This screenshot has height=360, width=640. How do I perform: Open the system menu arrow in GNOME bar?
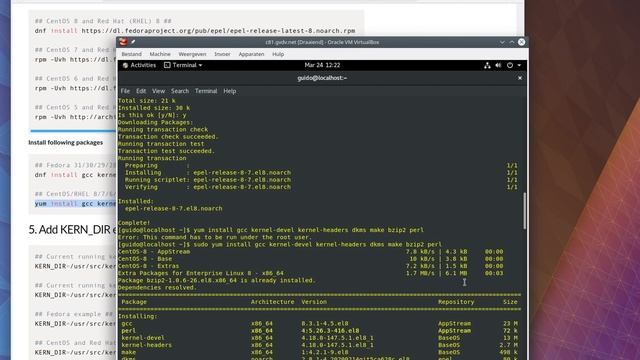(x=519, y=65)
